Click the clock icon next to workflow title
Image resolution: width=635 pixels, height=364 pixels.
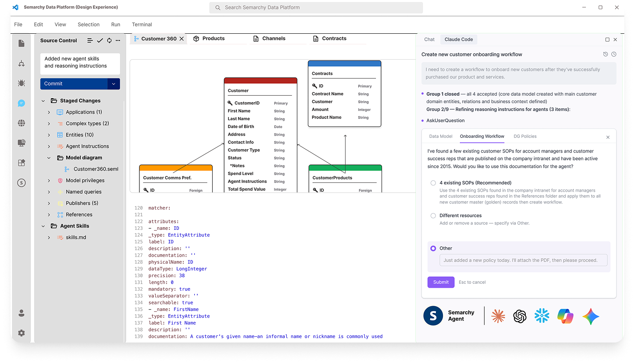pos(614,54)
